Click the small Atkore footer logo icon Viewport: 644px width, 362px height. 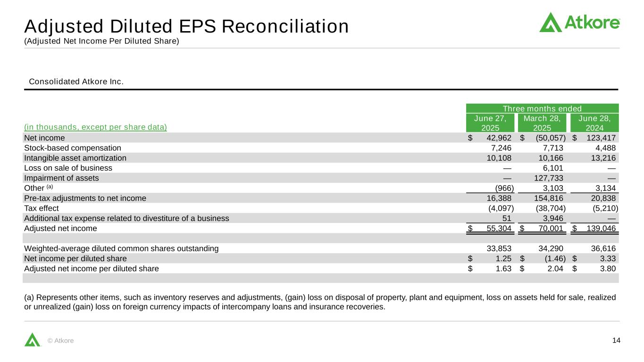[33, 339]
